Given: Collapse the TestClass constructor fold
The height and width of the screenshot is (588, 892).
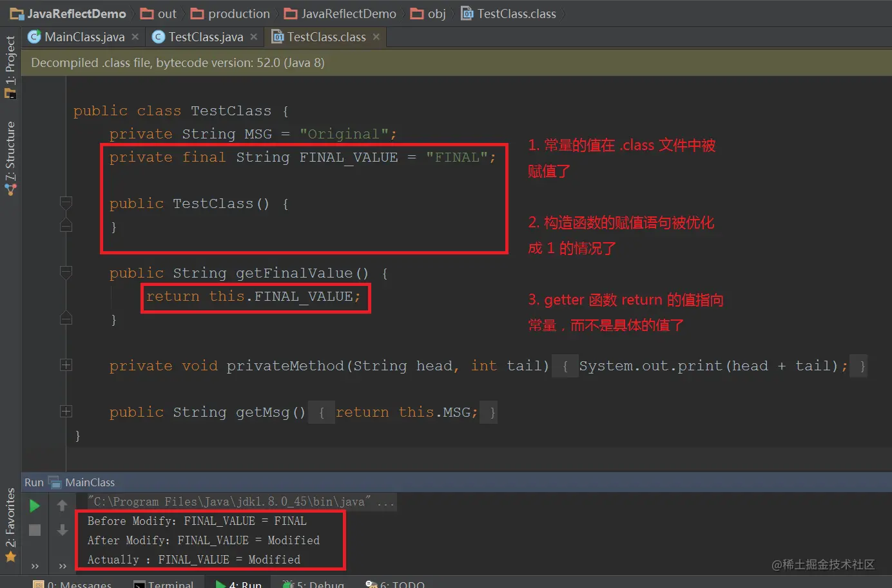Looking at the screenshot, I should tap(66, 204).
